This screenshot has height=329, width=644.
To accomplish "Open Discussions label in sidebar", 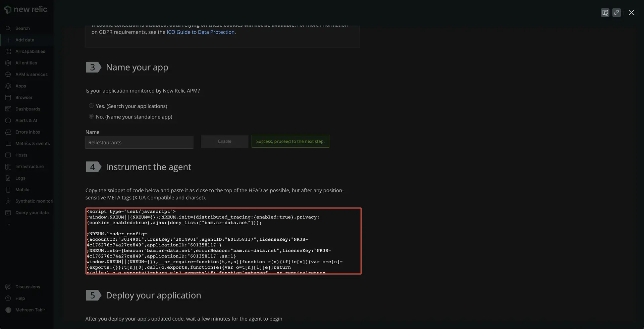I will (x=28, y=287).
